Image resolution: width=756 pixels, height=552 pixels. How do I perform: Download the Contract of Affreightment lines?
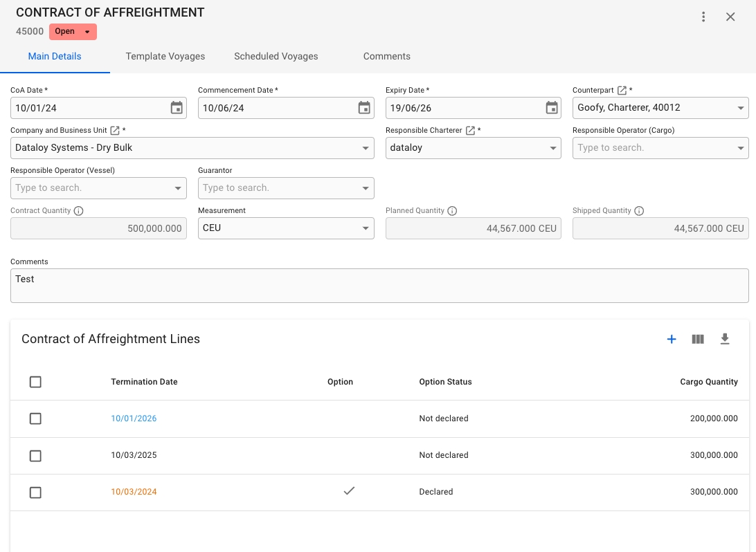tap(725, 339)
